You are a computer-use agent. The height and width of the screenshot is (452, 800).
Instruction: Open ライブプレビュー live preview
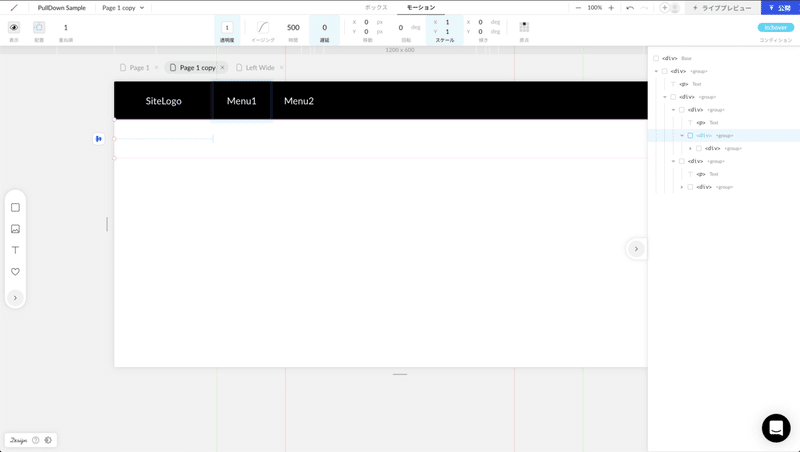tap(722, 8)
